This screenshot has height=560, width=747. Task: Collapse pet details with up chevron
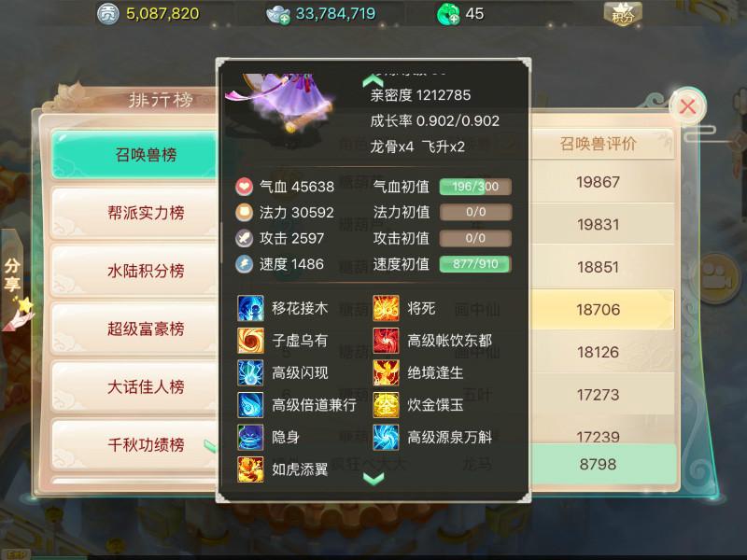tap(373, 81)
